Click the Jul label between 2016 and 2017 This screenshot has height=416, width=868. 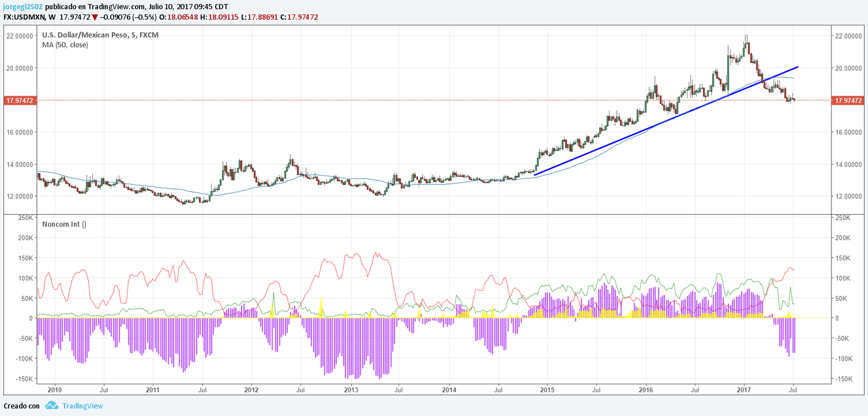[694, 390]
